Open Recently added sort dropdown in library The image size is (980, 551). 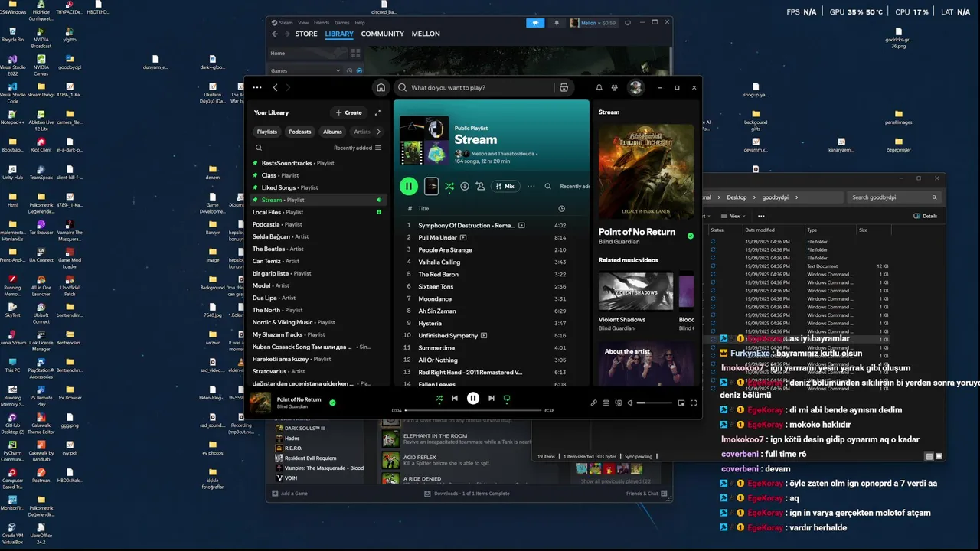(358, 148)
